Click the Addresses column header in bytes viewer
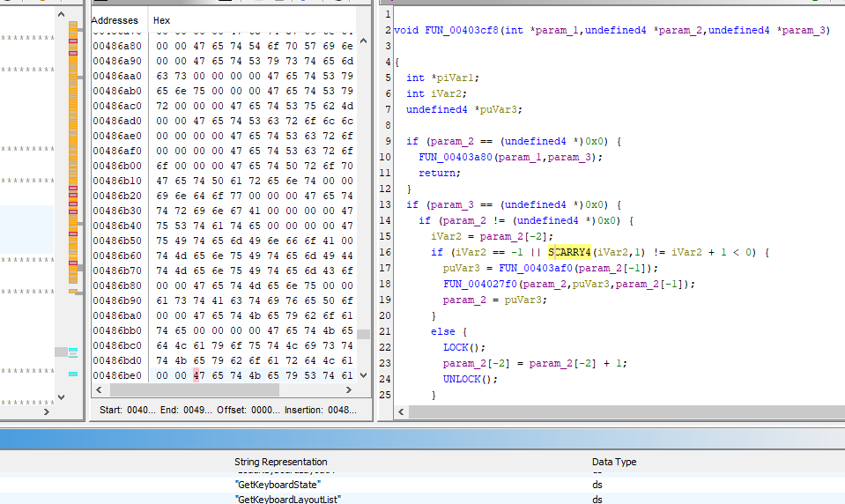This screenshot has width=845, height=504. tap(115, 20)
